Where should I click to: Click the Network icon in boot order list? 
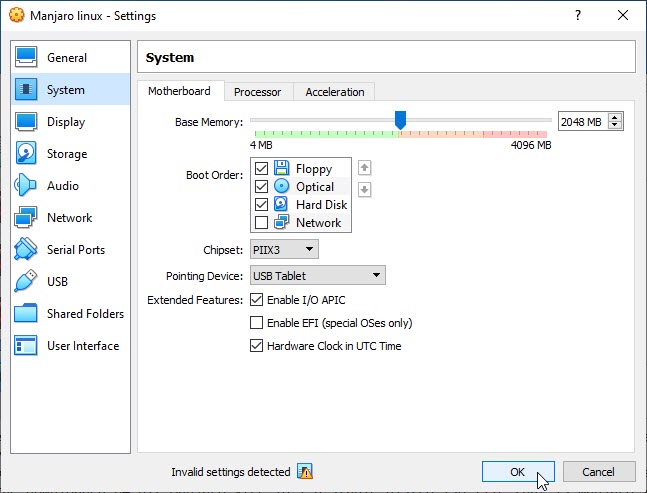pos(281,222)
